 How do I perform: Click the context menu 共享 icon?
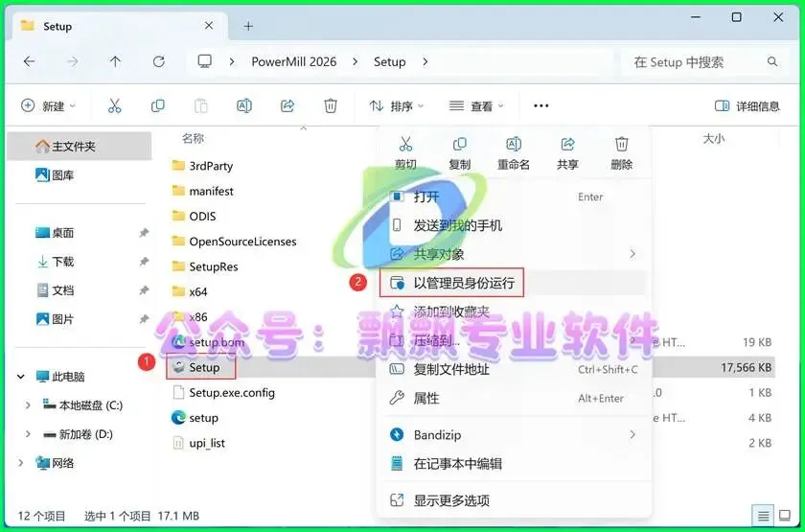(x=567, y=145)
